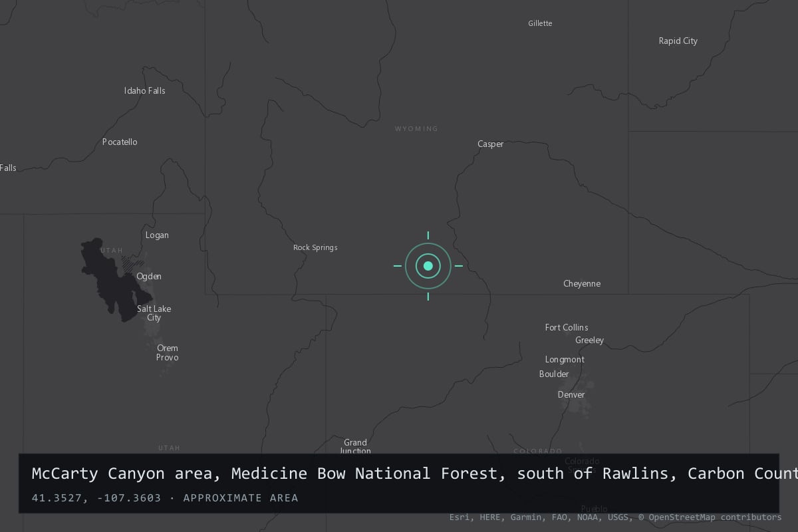This screenshot has width=798, height=532.
Task: Click the Logan city label
Action: (157, 235)
